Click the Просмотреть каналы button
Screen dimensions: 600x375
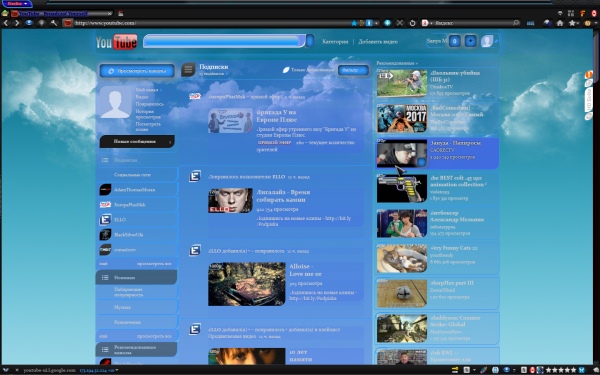click(x=137, y=71)
